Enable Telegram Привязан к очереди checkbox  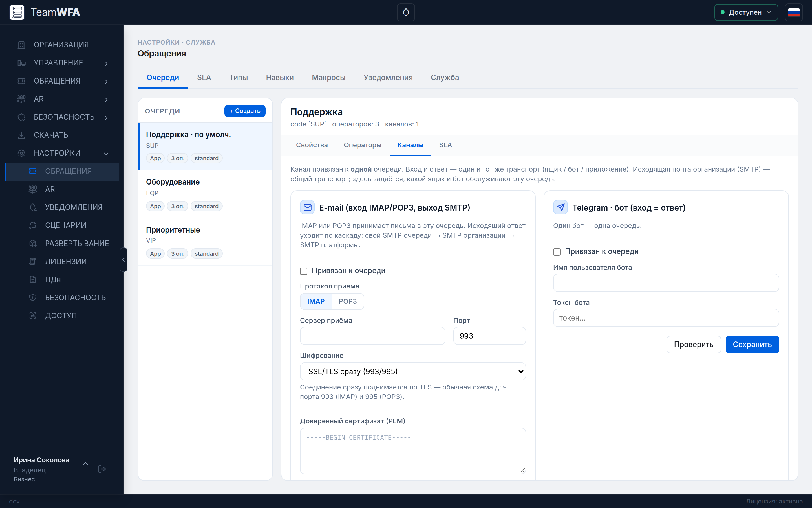557,252
